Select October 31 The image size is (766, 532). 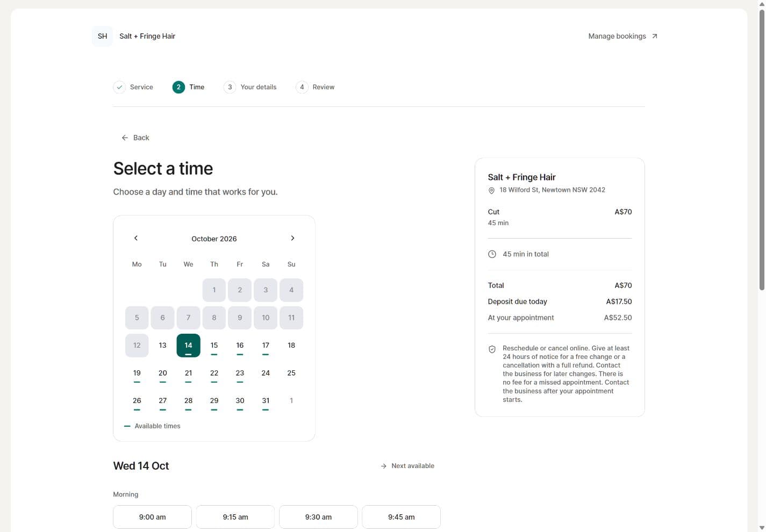266,401
